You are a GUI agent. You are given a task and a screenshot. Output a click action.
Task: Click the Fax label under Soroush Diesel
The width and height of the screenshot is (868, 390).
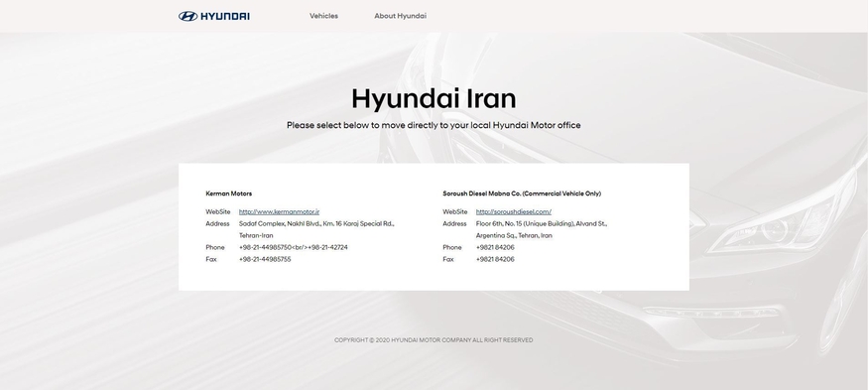(x=447, y=259)
